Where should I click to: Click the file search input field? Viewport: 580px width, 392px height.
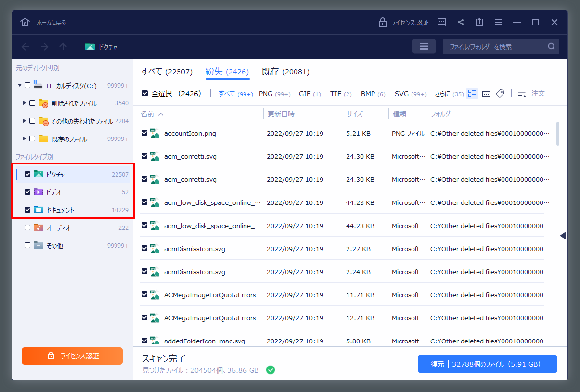(x=496, y=47)
